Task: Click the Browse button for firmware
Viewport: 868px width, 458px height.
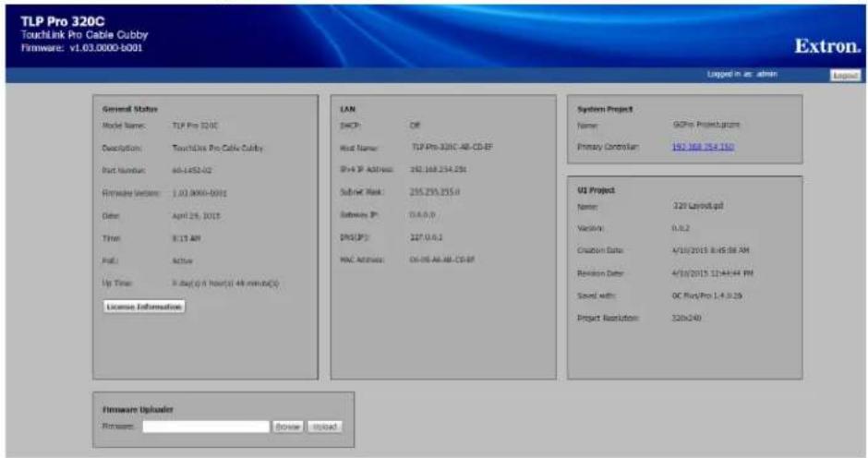Action: 287,427
